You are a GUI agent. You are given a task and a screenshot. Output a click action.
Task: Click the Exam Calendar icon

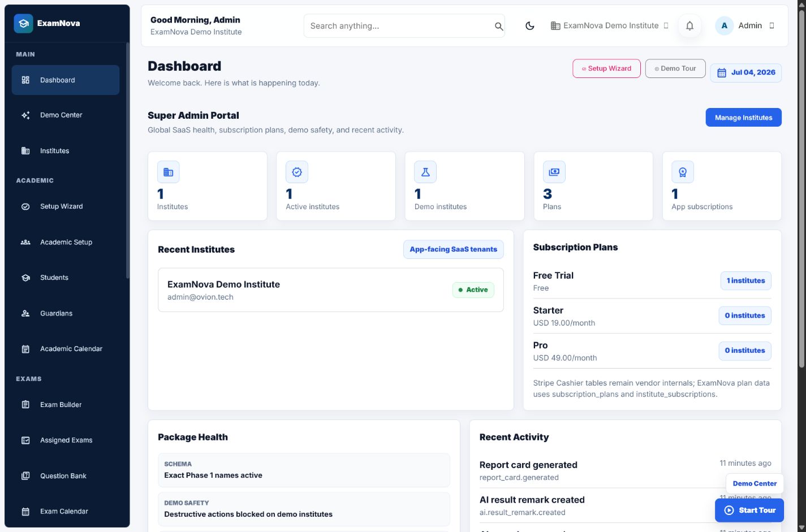coord(25,512)
